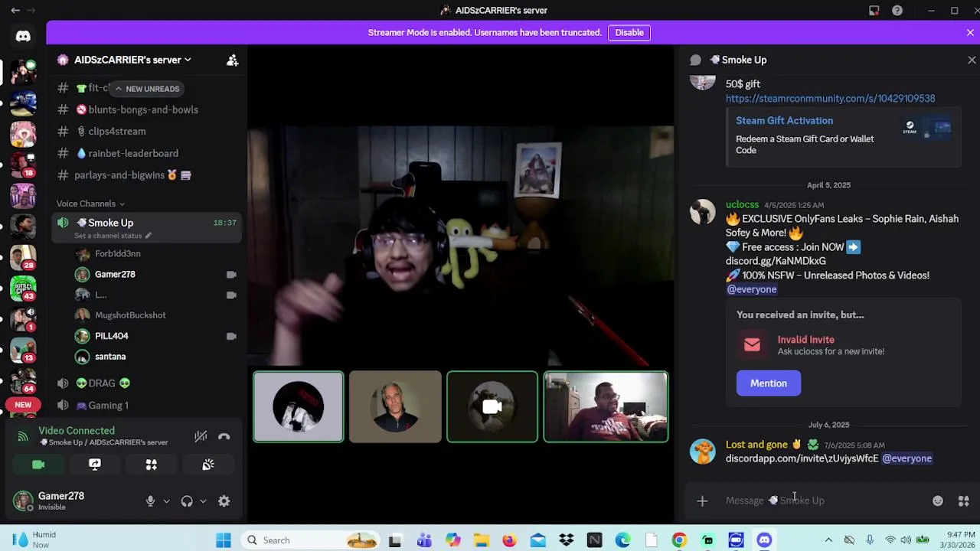This screenshot has width=980, height=551.
Task: Toggle noise suppression icon
Action: [x=201, y=436]
